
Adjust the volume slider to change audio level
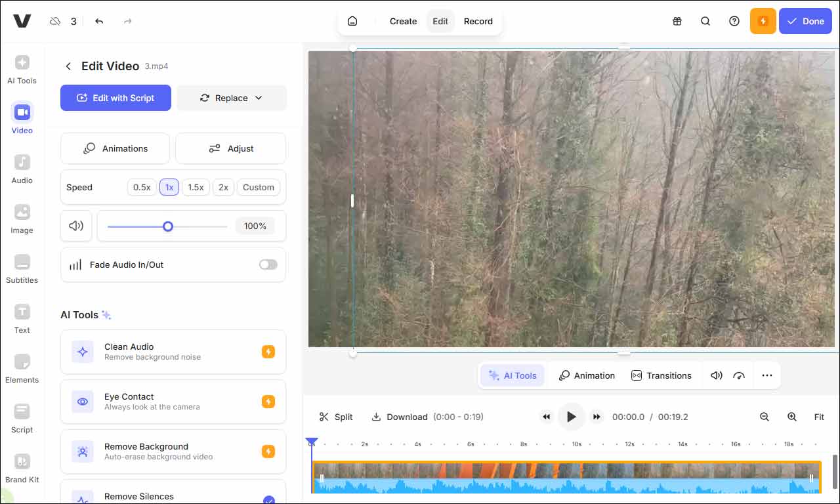(x=167, y=226)
